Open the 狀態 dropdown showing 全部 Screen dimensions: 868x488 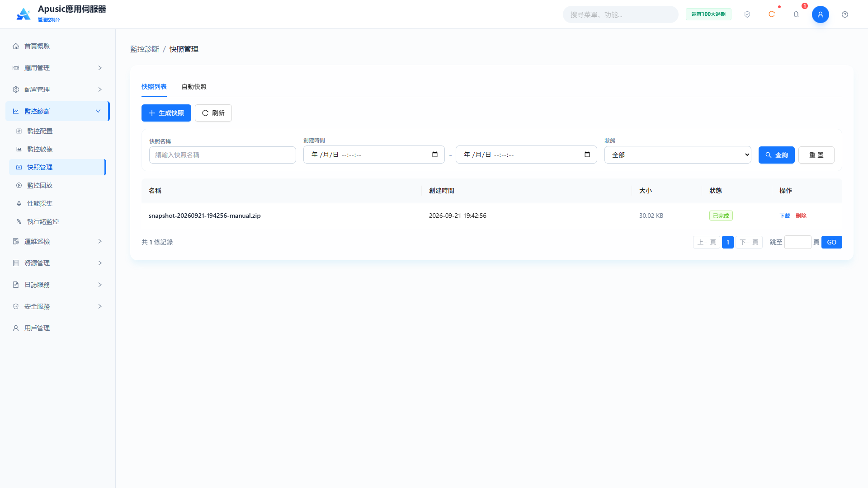pyautogui.click(x=678, y=155)
